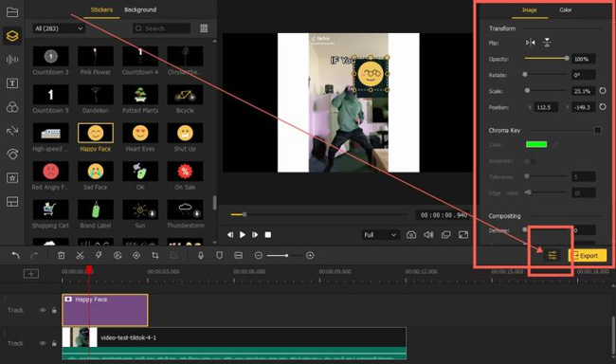Add a new track with the plus button
616x364 pixels.
(x=31, y=274)
